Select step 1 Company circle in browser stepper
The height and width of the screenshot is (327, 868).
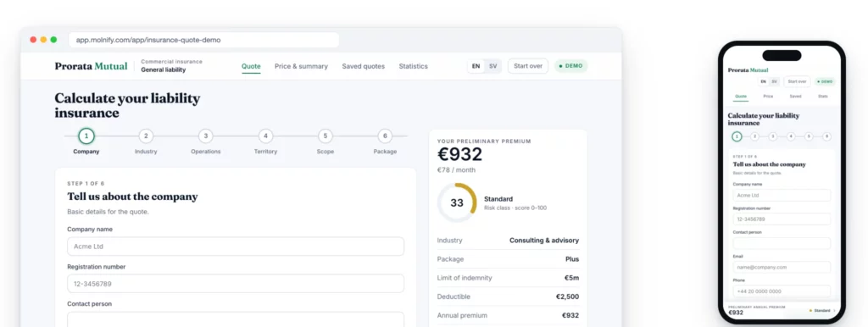[86, 136]
